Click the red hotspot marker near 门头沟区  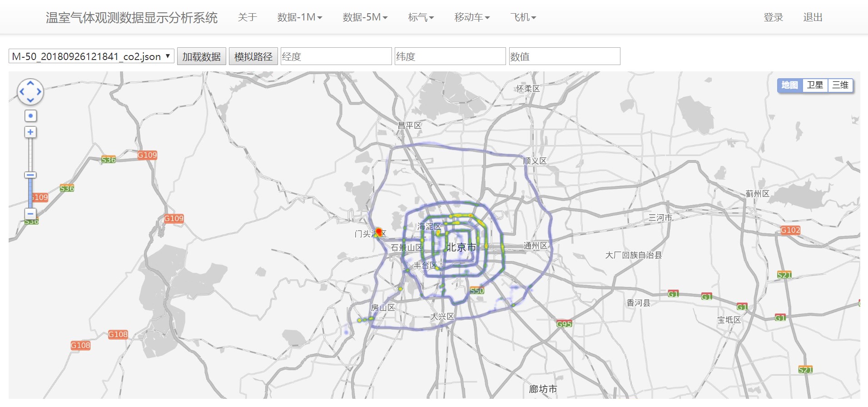click(x=378, y=231)
